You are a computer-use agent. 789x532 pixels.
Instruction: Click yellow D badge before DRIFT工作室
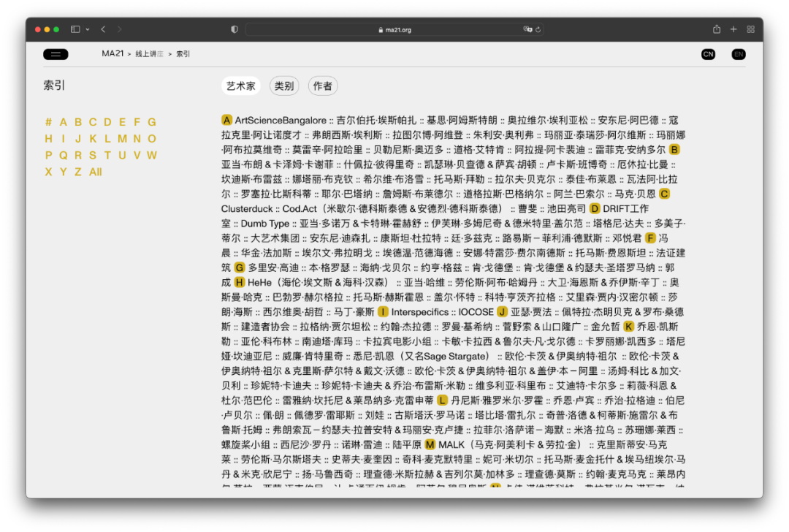pos(595,208)
